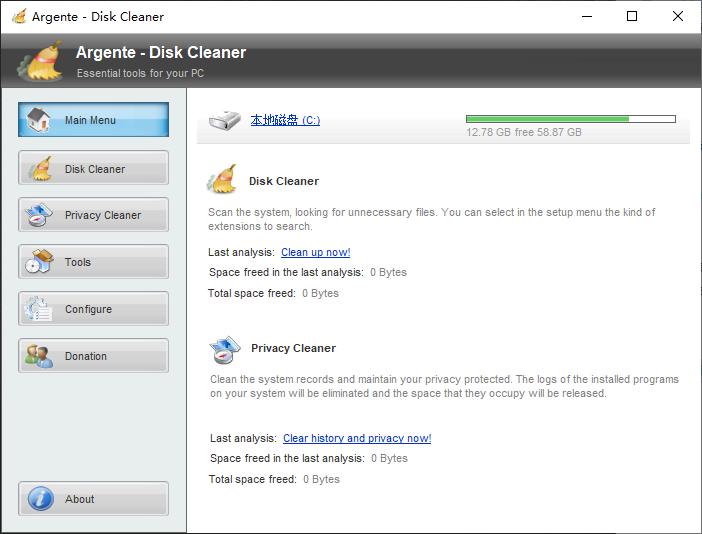
Task: Show the About information
Action: tap(94, 499)
